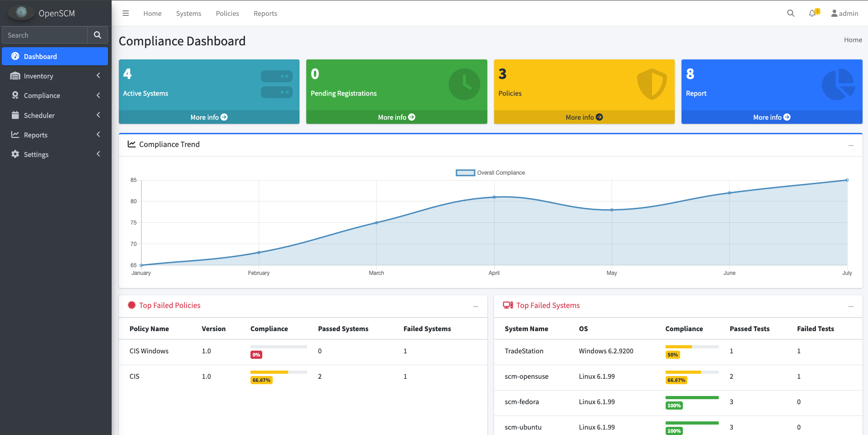
Task: Click the OpenSCM logo icon
Action: tap(21, 13)
